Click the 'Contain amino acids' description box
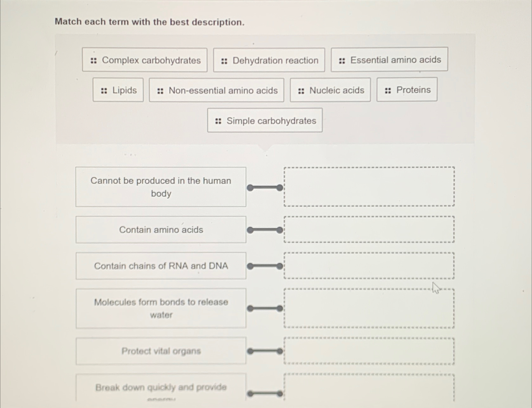This screenshot has height=408, width=532. click(x=161, y=229)
